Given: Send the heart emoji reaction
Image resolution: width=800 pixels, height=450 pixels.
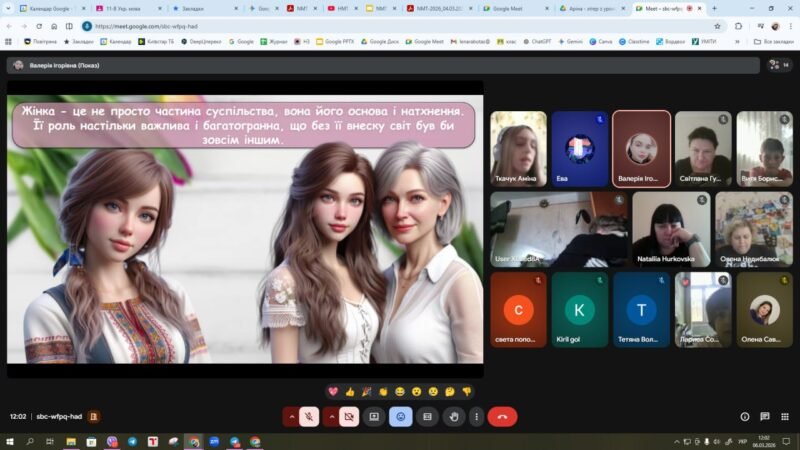Looking at the screenshot, I should 332,391.
